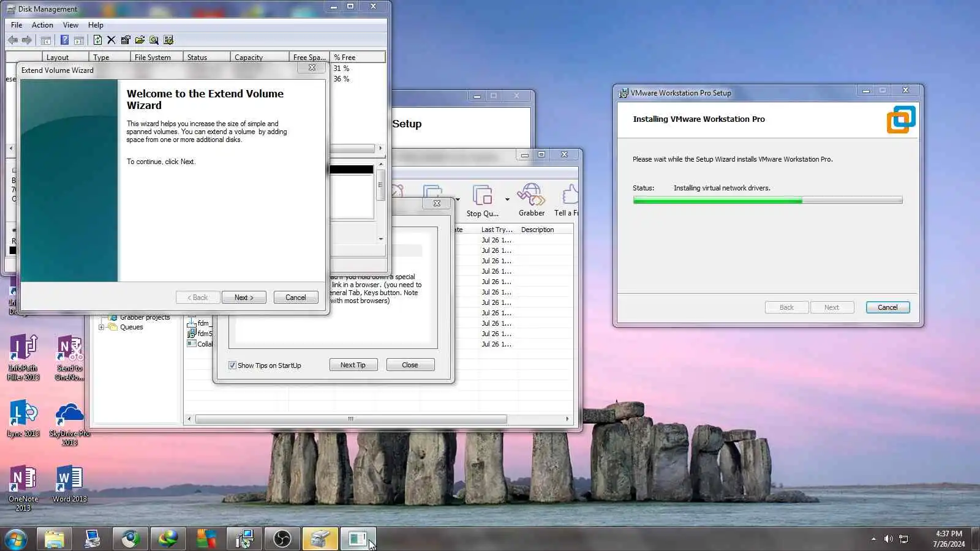Open the Stop Queue dropdown arrow
This screenshot has height=551, width=980.
(507, 200)
